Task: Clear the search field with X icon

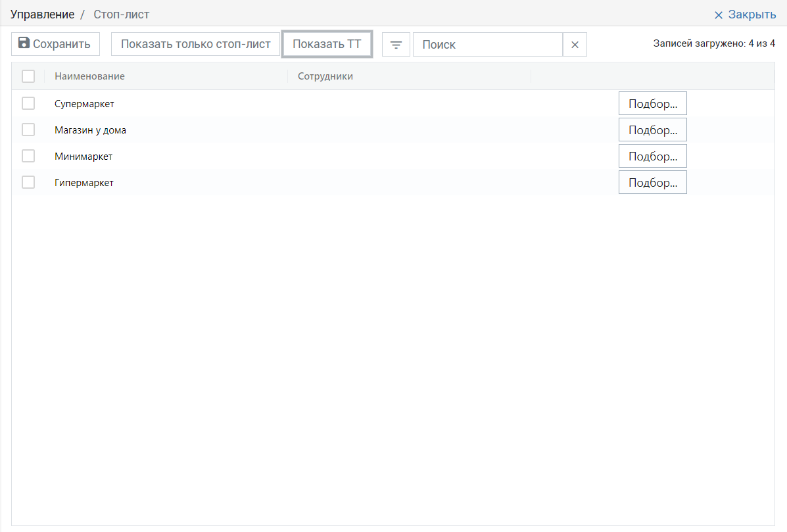Action: 575,45
